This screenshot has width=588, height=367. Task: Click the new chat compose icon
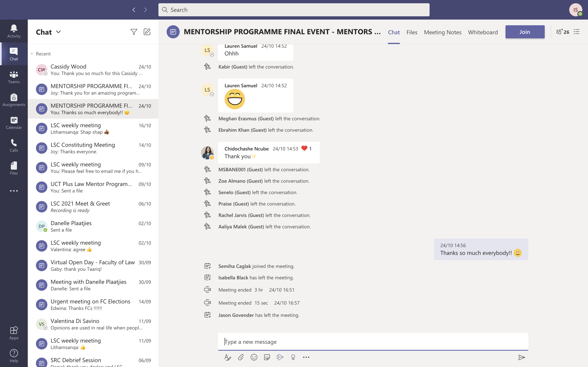147,32
